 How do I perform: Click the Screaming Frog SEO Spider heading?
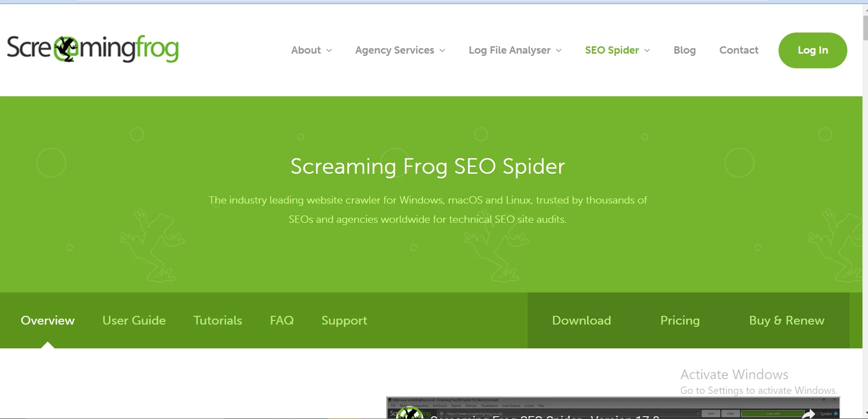coord(428,166)
